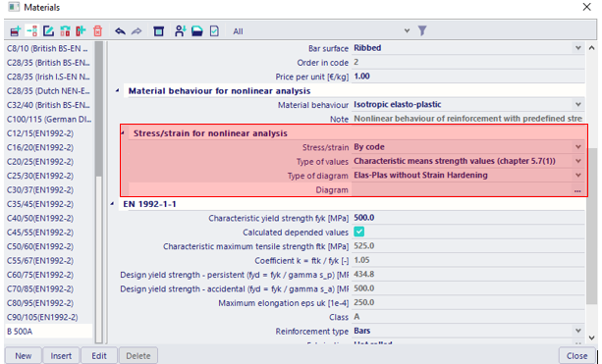Click the properties scrollbar up arrow
The width and height of the screenshot is (602, 364).
point(591,48)
